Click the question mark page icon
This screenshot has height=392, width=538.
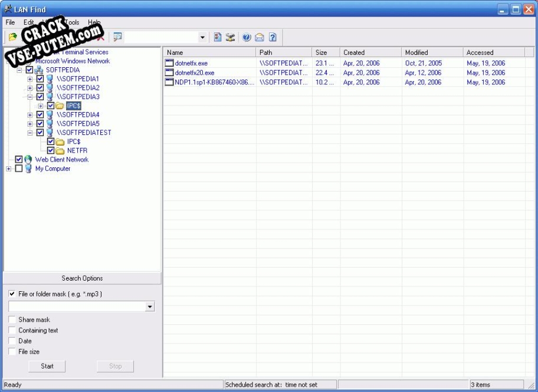click(x=273, y=37)
